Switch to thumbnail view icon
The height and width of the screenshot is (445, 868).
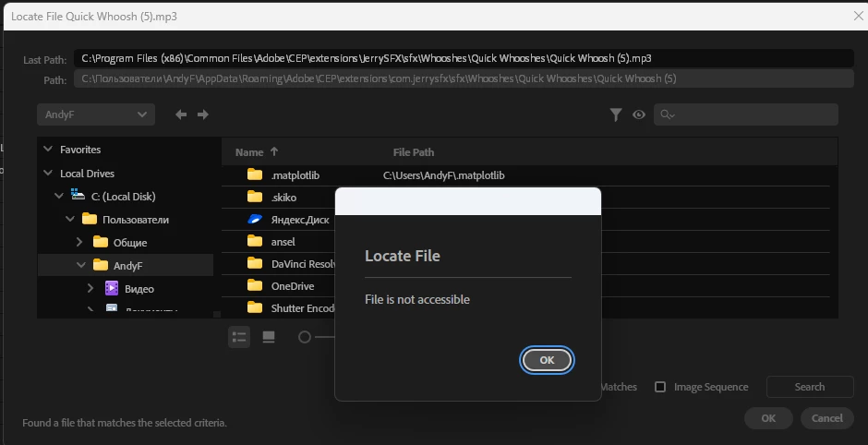(x=269, y=336)
